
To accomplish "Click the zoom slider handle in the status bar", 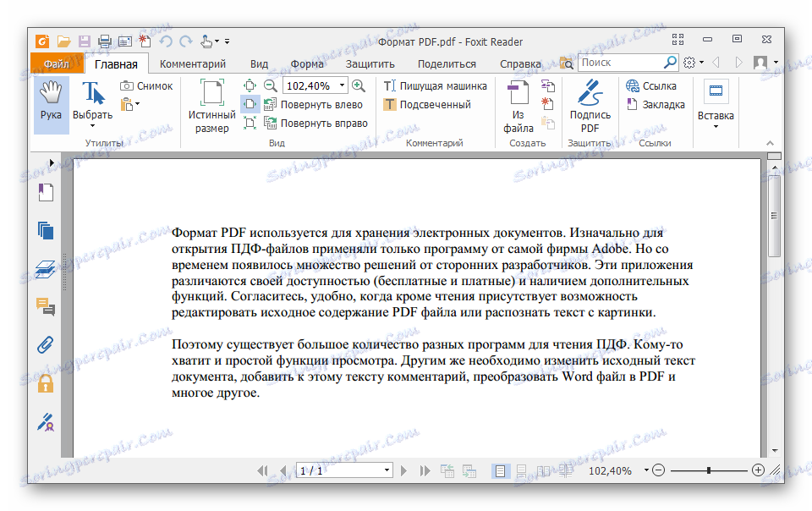I will click(708, 470).
